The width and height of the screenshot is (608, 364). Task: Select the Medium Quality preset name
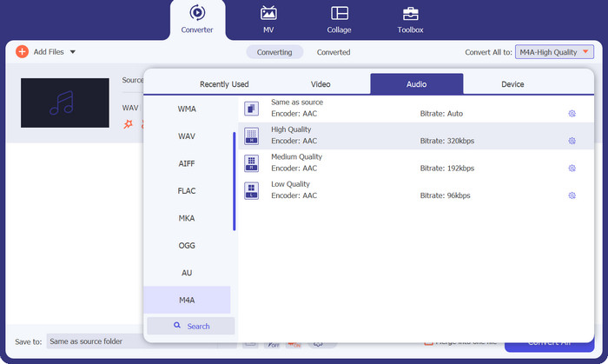click(x=297, y=156)
